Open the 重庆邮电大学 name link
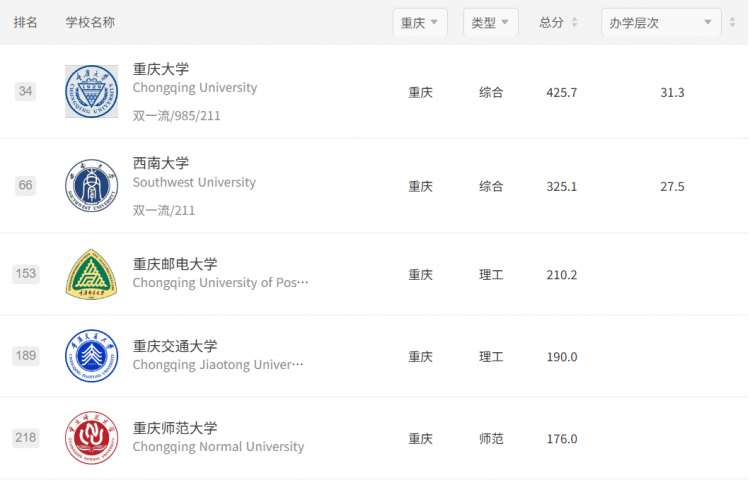This screenshot has height=480, width=750. [x=175, y=264]
